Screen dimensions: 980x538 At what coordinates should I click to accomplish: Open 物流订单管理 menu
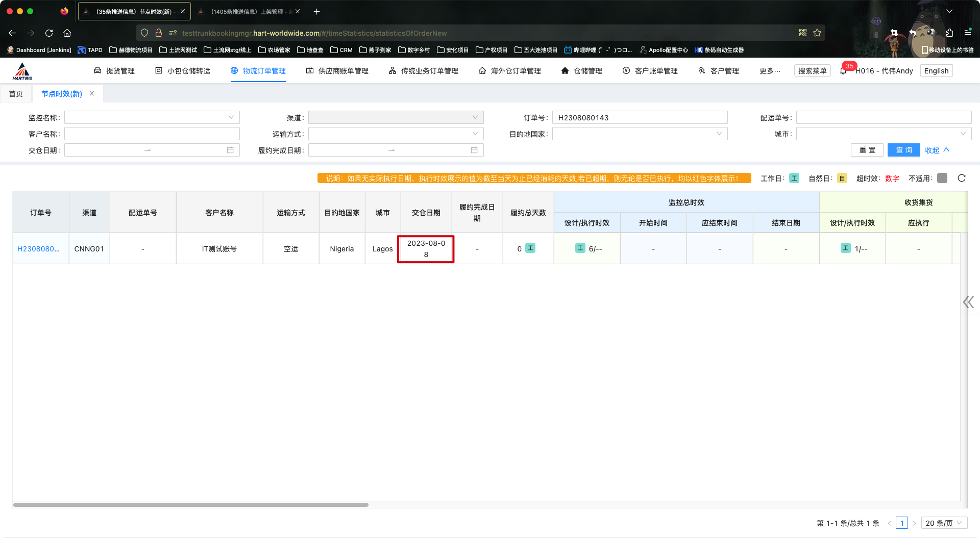coord(258,71)
